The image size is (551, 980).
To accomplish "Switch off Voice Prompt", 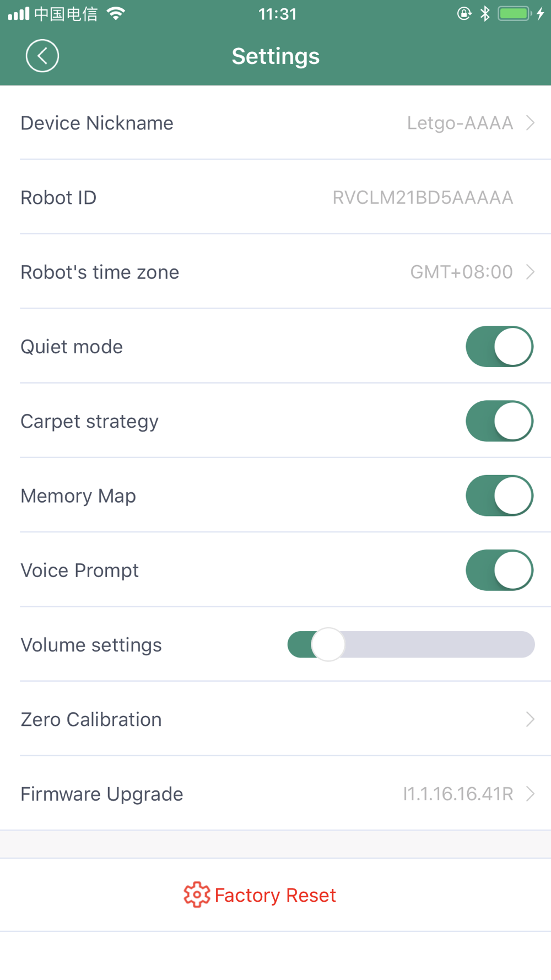I will click(499, 570).
